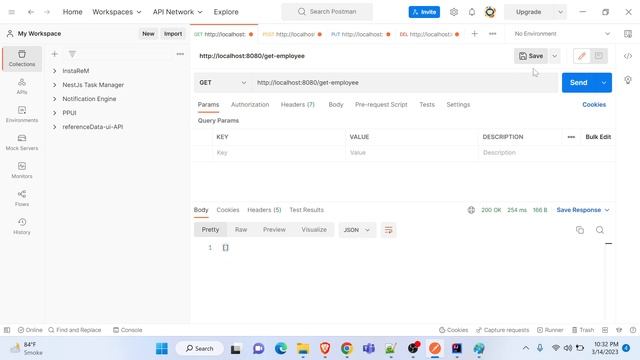Click the New button in My Workspace
This screenshot has height=360, width=640.
(148, 34)
